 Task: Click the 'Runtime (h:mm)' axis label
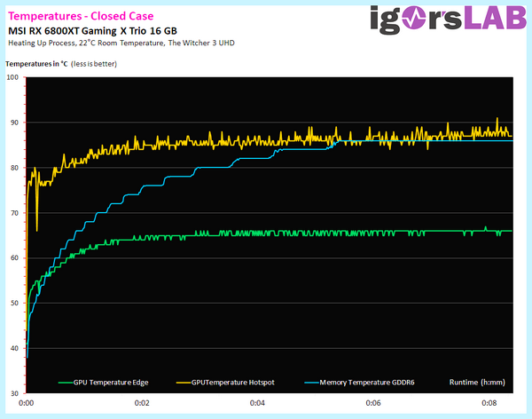click(x=477, y=382)
